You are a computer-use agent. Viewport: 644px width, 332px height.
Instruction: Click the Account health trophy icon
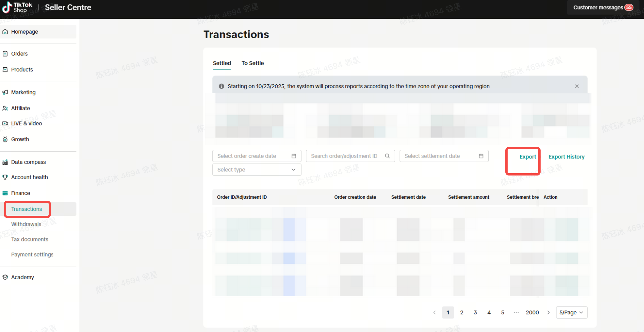click(x=5, y=177)
